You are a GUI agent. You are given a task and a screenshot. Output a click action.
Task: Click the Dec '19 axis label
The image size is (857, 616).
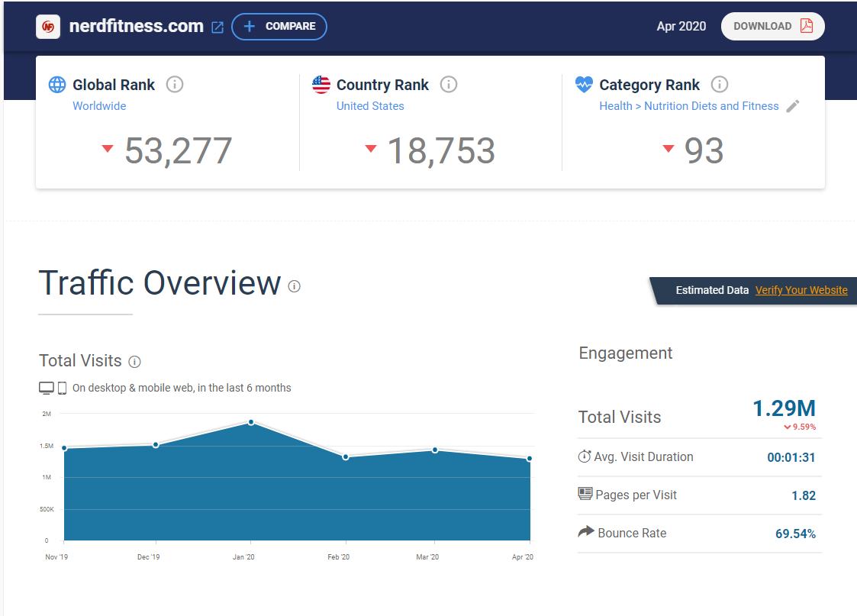click(148, 557)
